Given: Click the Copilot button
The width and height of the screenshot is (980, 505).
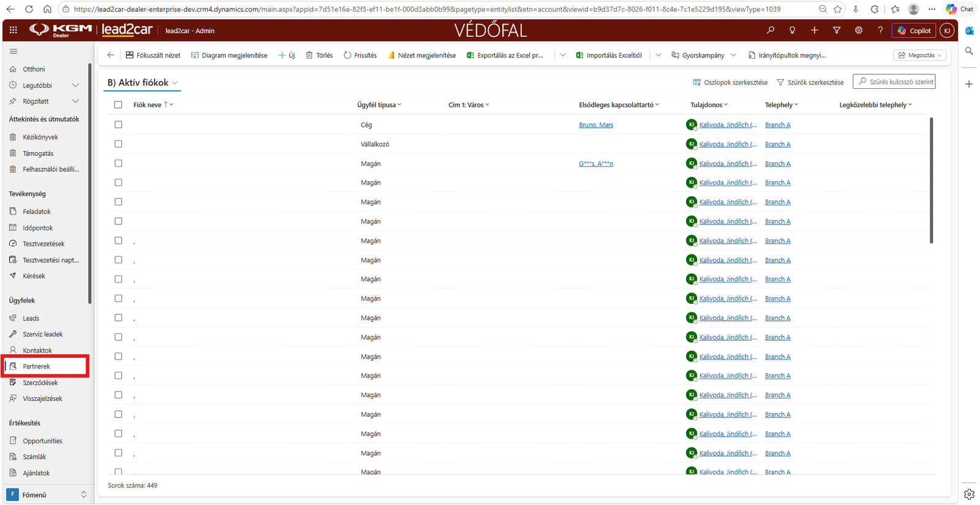Looking at the screenshot, I should tap(914, 31).
